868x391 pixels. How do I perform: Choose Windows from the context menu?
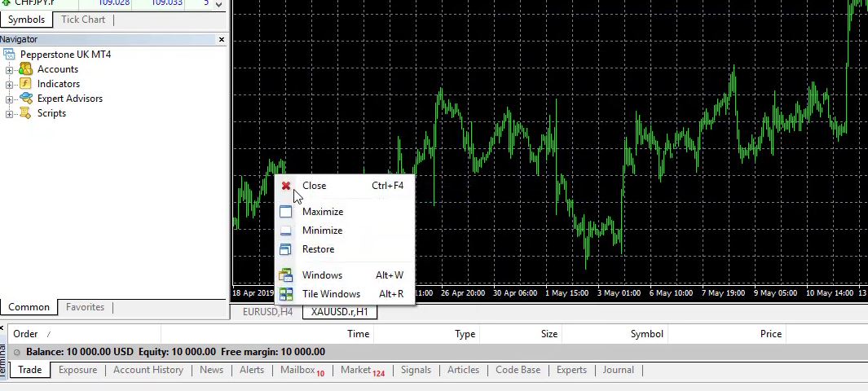[x=344, y=275]
